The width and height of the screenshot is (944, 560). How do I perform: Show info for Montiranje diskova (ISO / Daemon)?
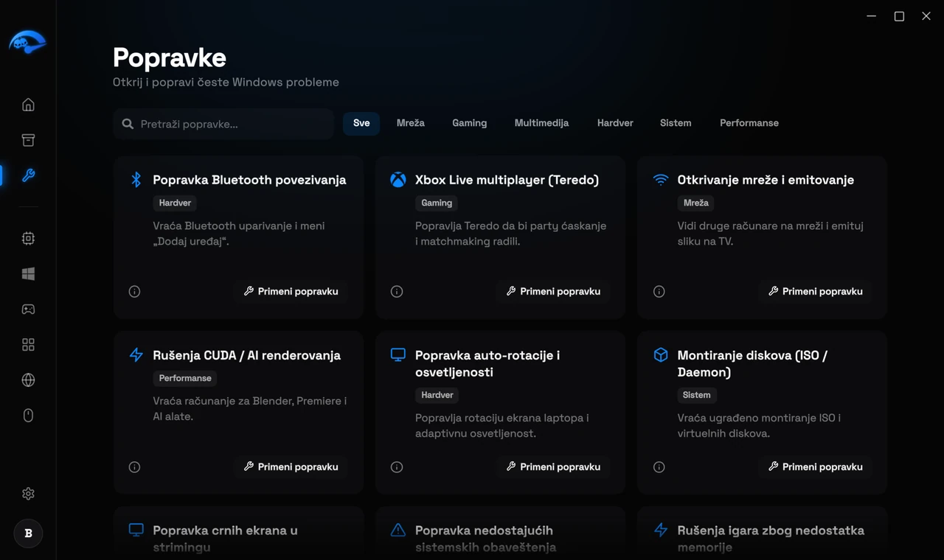click(659, 466)
